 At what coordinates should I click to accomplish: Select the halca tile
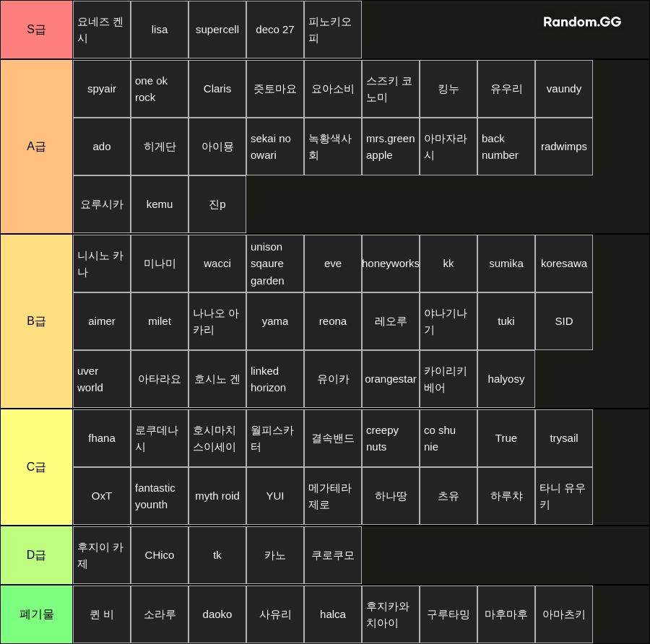[x=333, y=614]
